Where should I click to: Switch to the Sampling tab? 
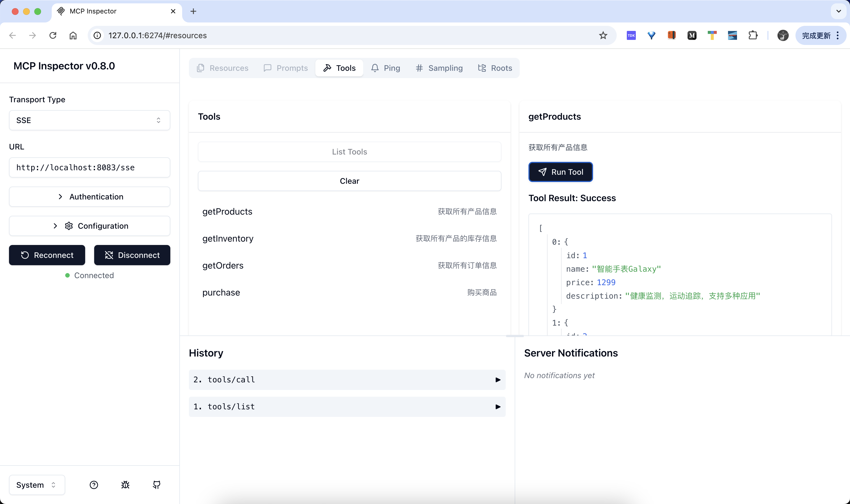pos(439,68)
